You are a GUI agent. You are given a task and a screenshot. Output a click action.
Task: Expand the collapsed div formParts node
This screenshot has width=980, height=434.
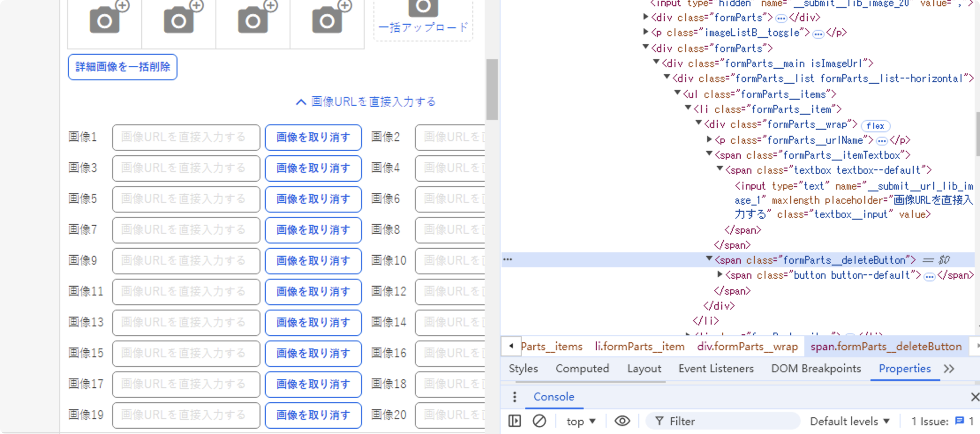pyautogui.click(x=645, y=17)
